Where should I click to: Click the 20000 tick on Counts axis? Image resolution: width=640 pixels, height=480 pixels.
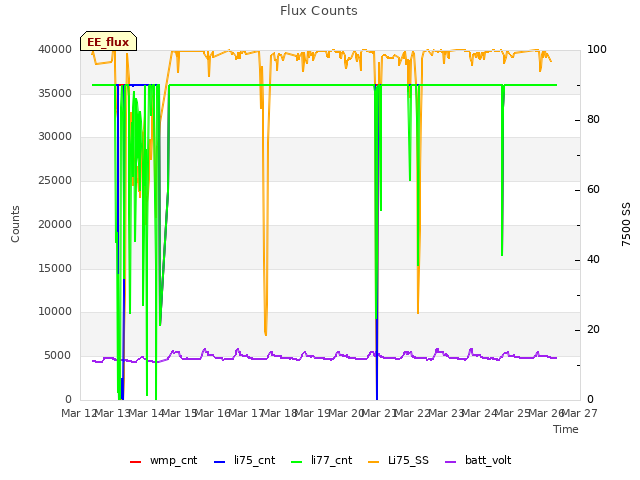tap(55, 224)
